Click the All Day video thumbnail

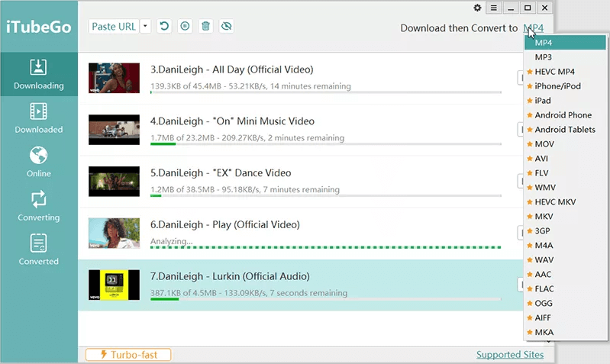click(x=114, y=78)
